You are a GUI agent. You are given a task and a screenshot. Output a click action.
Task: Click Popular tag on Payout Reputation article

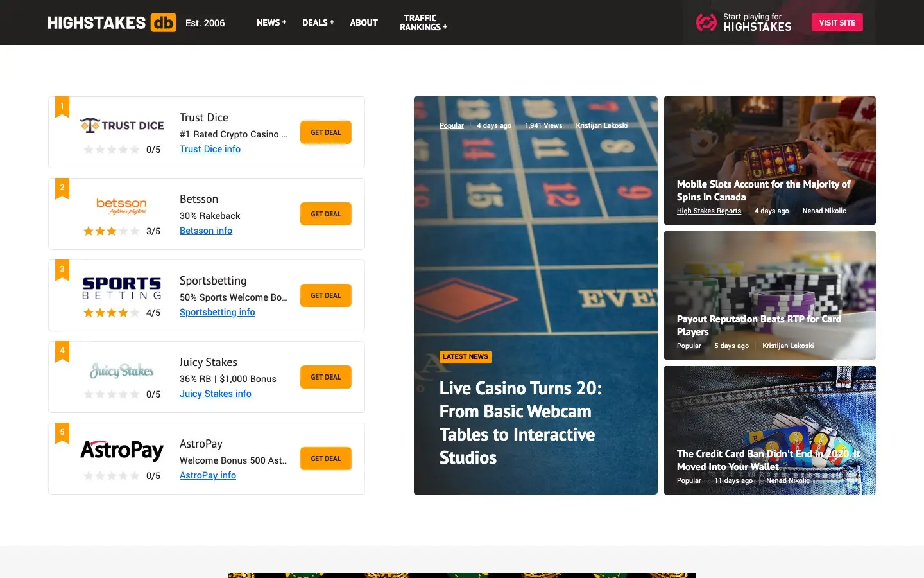coord(689,346)
